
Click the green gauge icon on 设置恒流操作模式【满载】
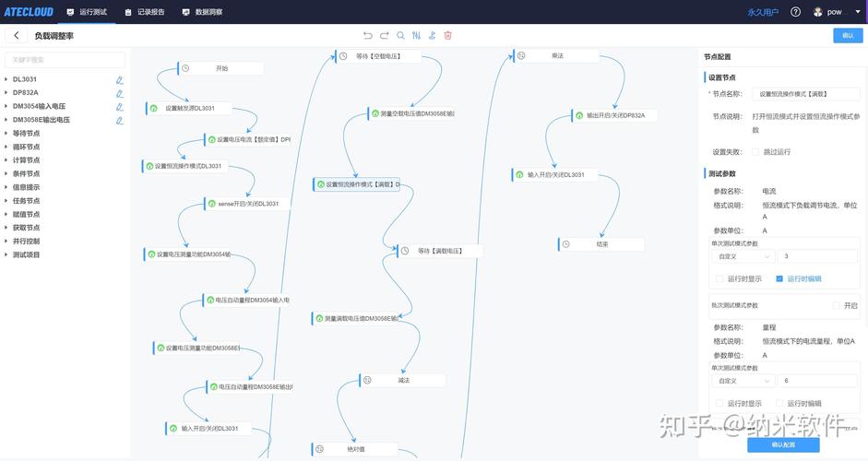(x=320, y=184)
